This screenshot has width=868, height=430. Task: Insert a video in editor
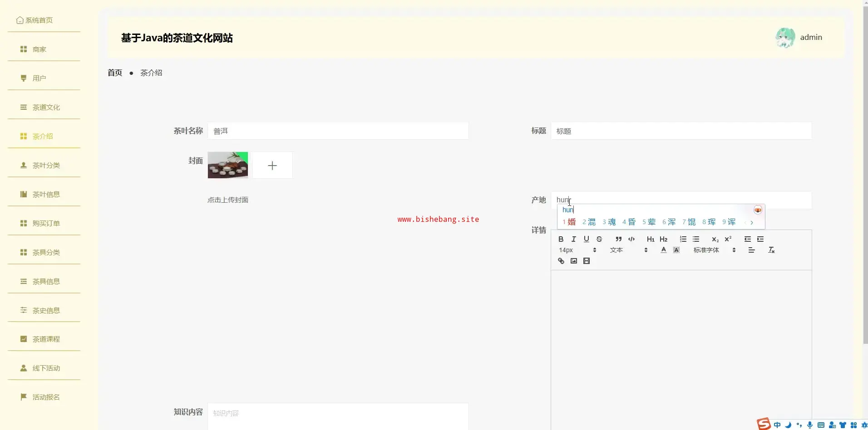tap(586, 261)
